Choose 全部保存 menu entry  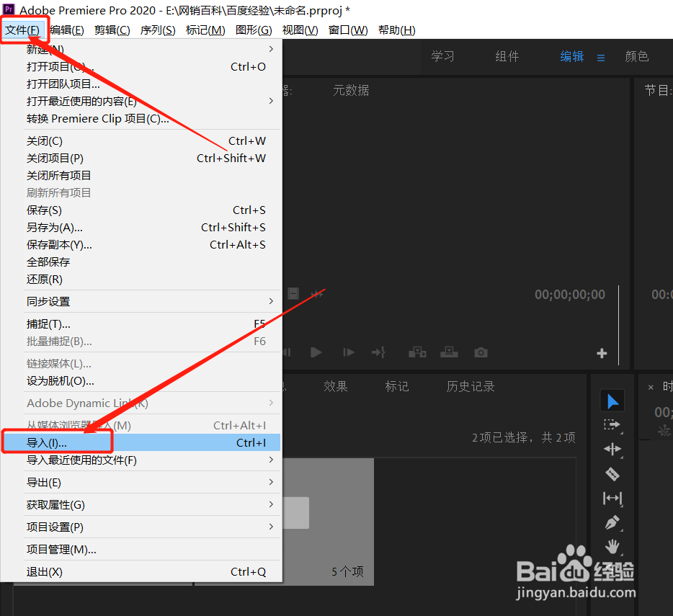tap(141, 262)
